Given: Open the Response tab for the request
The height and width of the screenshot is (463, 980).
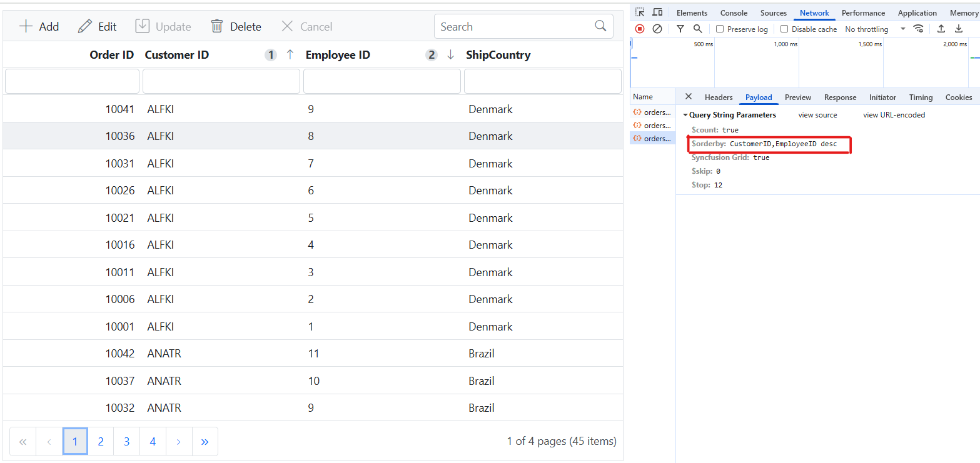Looking at the screenshot, I should pyautogui.click(x=839, y=97).
